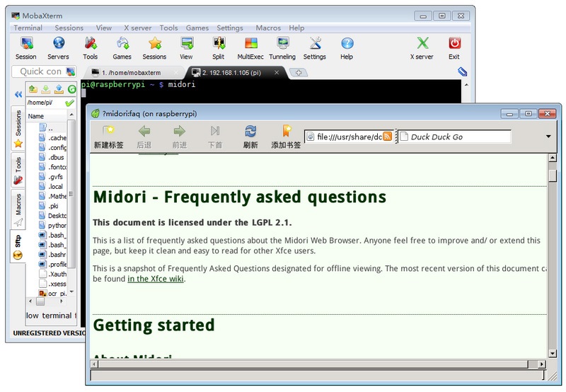Reload the page with Midori refresh icon
Image resolution: width=566 pixels, height=392 pixels.
[250, 137]
